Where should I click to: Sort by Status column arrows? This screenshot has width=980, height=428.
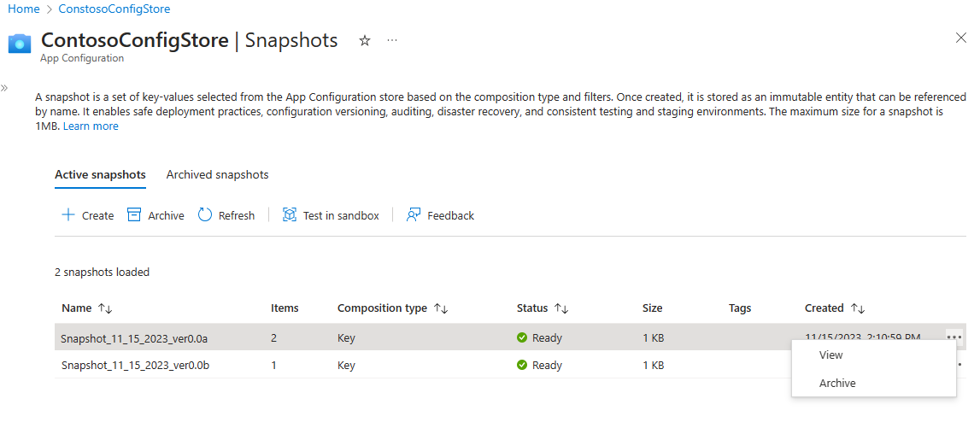[561, 308]
